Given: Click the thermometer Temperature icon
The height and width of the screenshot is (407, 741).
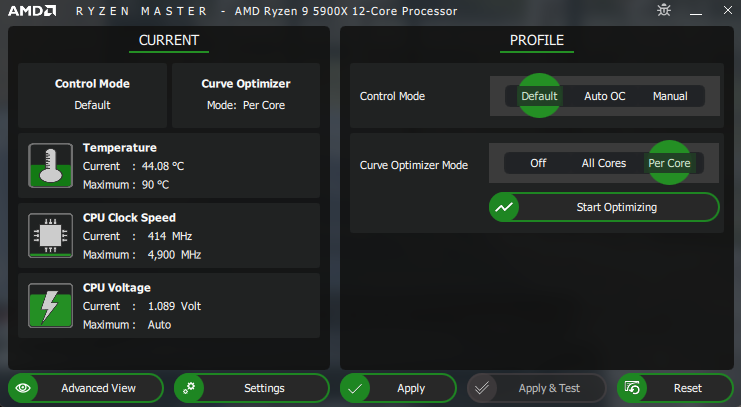Looking at the screenshot, I should point(47,166).
